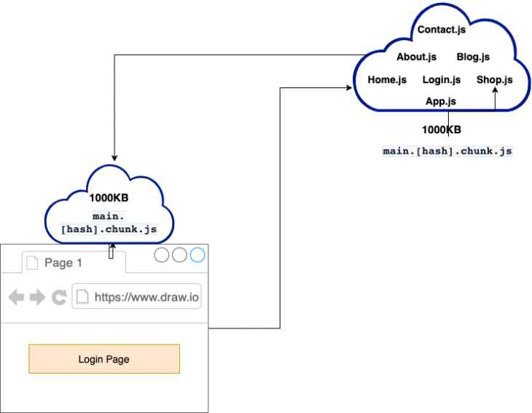Viewport: 532px width, 413px height.
Task: Click the browser reload icon
Action: click(x=59, y=297)
